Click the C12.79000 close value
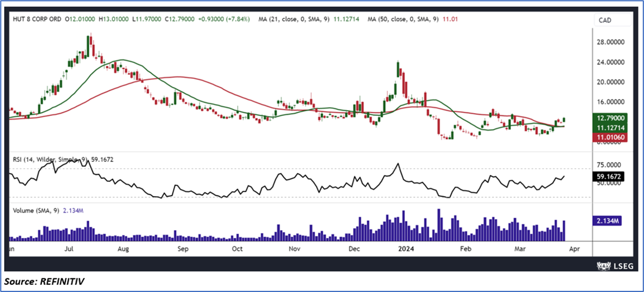Viewport: 644px width, 292px height. [181, 19]
